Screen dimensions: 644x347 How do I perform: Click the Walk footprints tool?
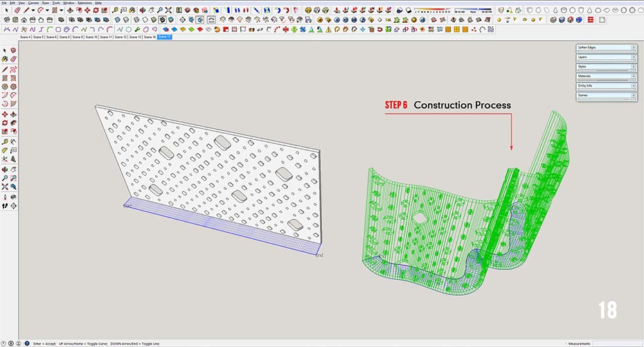click(5, 205)
